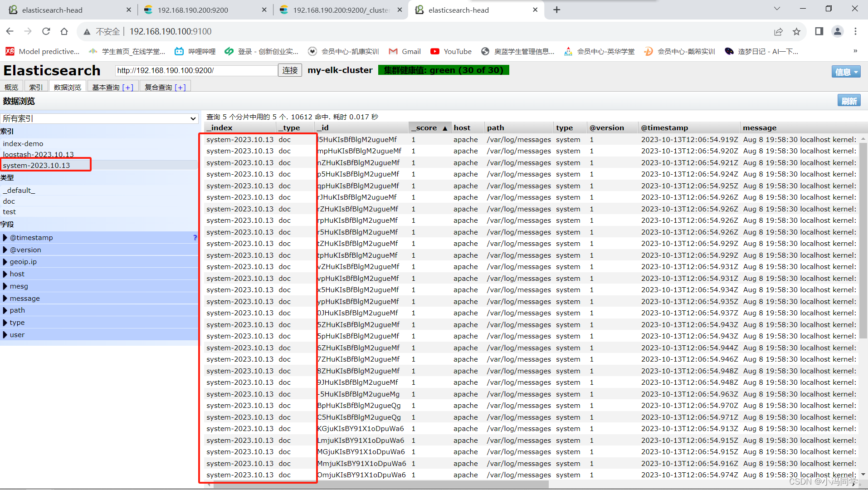Screen dimensions: 868x490
Task: Open the 概览 overview tab
Action: click(x=11, y=87)
